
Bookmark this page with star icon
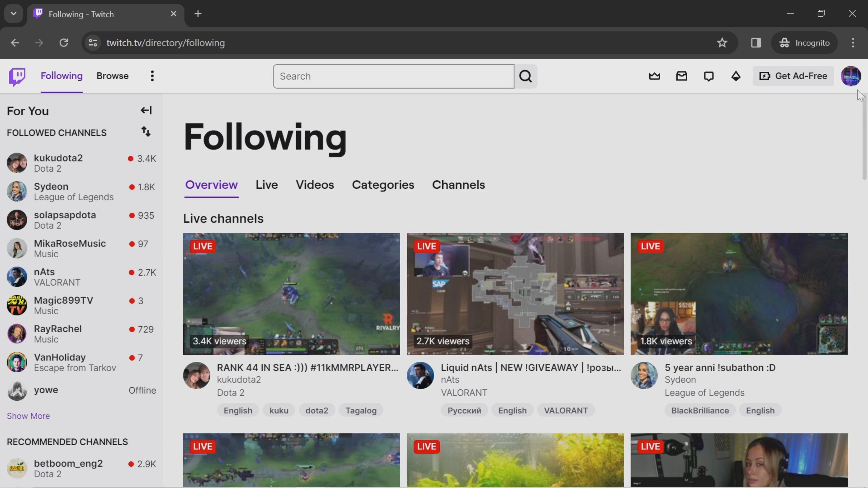click(x=722, y=43)
